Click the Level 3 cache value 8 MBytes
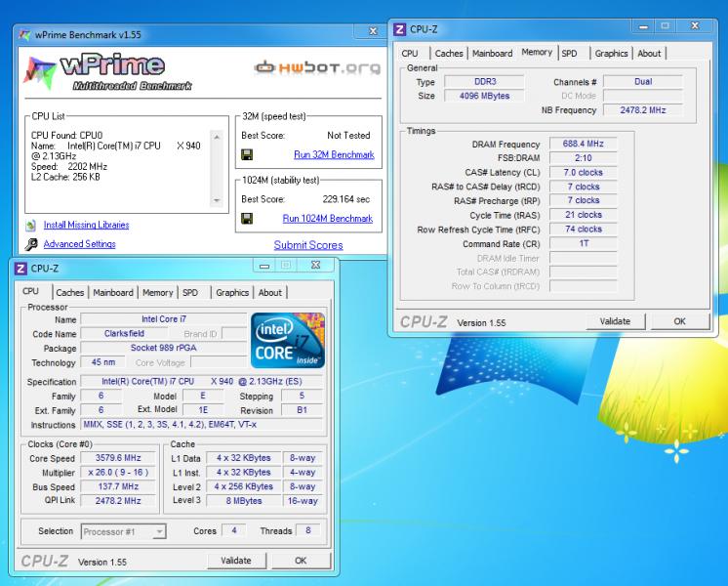 click(x=244, y=500)
